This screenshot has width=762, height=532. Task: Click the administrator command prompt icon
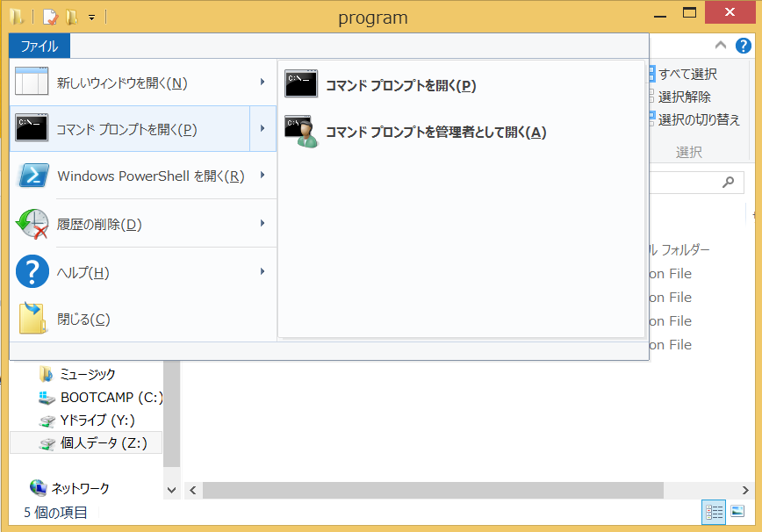pos(302,131)
